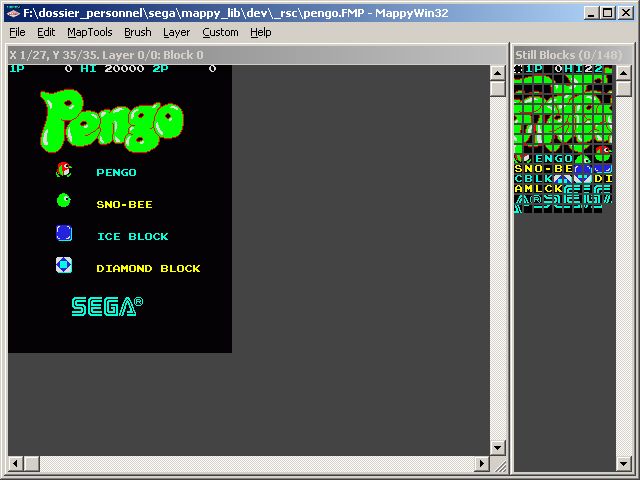Click the map horizontal scroll right arrow
This screenshot has width=640, height=480.
482,464
